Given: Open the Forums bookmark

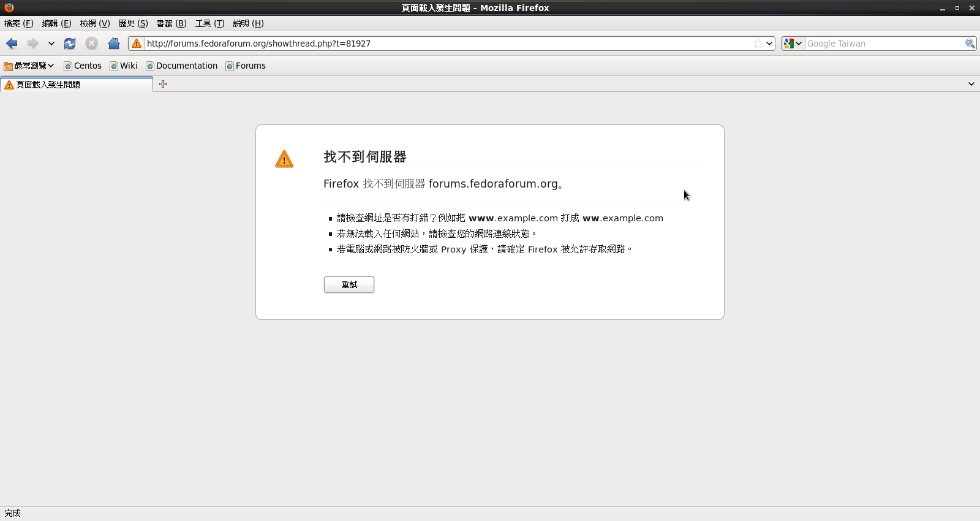Looking at the screenshot, I should coord(246,66).
